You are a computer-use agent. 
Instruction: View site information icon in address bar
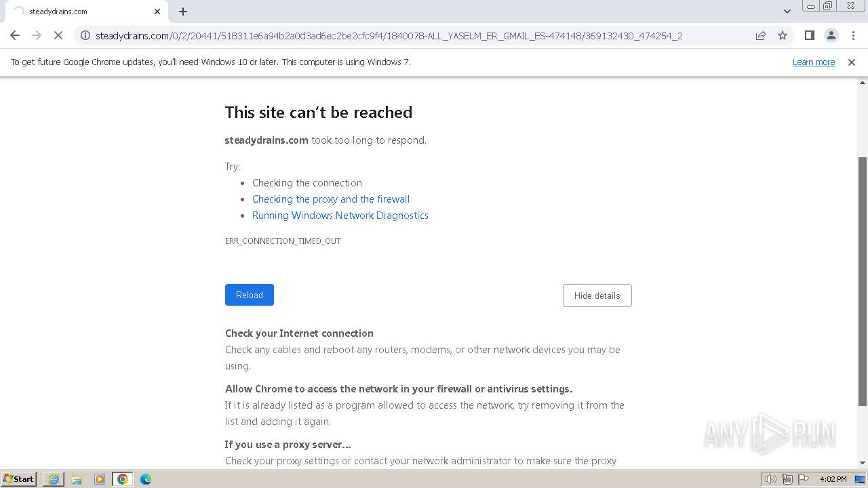85,35
